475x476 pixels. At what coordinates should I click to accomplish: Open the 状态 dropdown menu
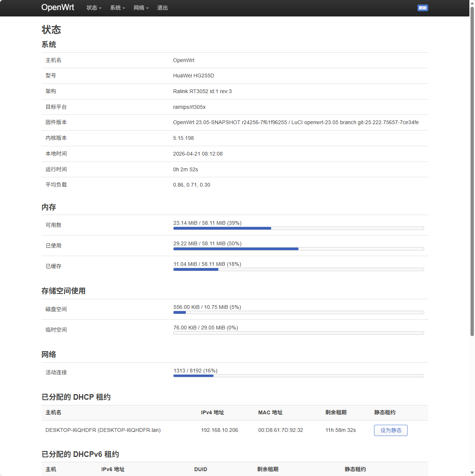[94, 8]
